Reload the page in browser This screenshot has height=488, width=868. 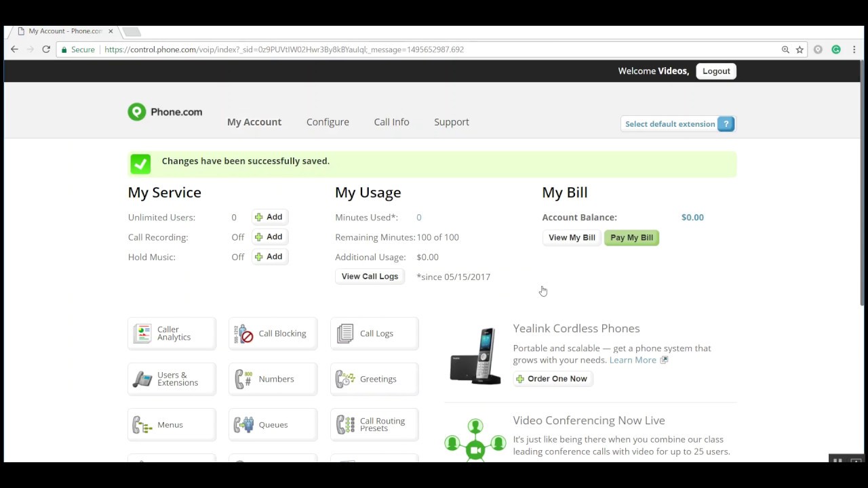click(x=46, y=49)
